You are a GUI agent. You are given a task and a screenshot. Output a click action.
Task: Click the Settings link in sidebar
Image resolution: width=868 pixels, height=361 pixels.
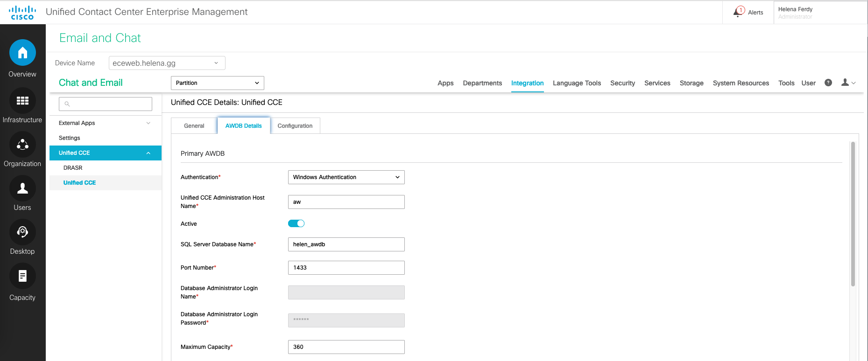pyautogui.click(x=70, y=138)
